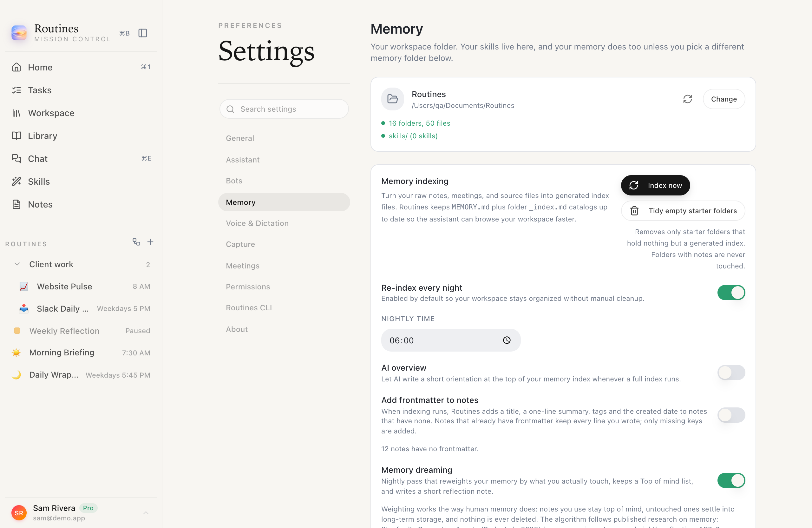Click the magnifier icon in Search settings
The height and width of the screenshot is (528, 812).
pos(230,109)
